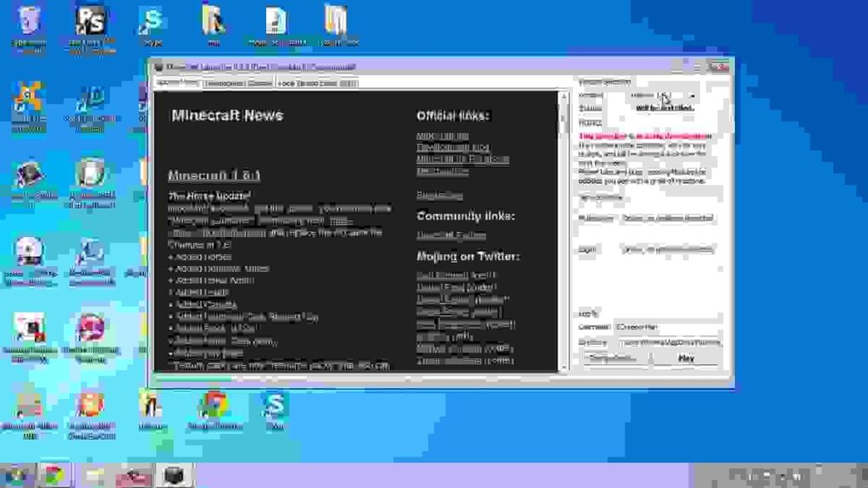868x488 pixels.
Task: Open the Minecraft on Facebook link
Action: pyautogui.click(x=463, y=159)
